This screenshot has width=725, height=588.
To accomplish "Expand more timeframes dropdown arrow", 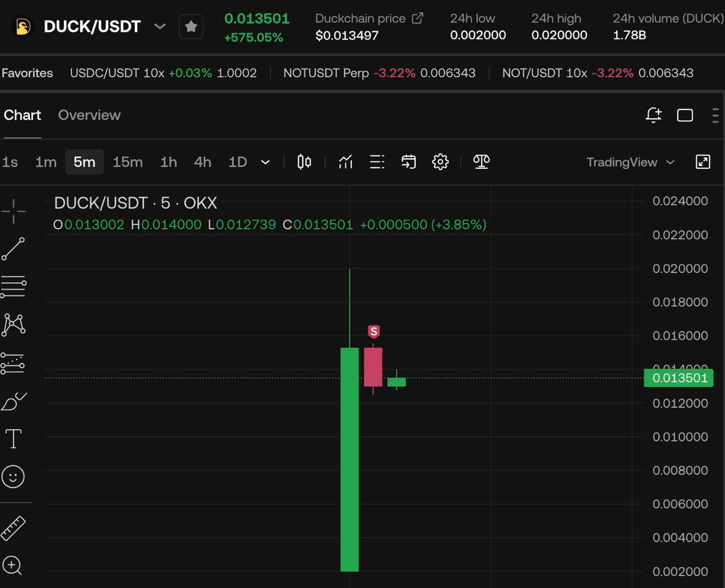I will pyautogui.click(x=265, y=163).
